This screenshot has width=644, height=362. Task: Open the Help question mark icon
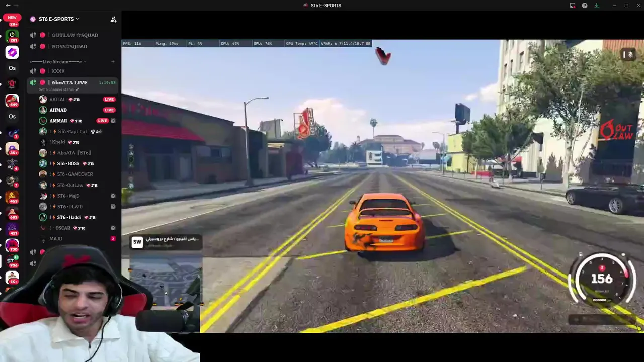[585, 5]
